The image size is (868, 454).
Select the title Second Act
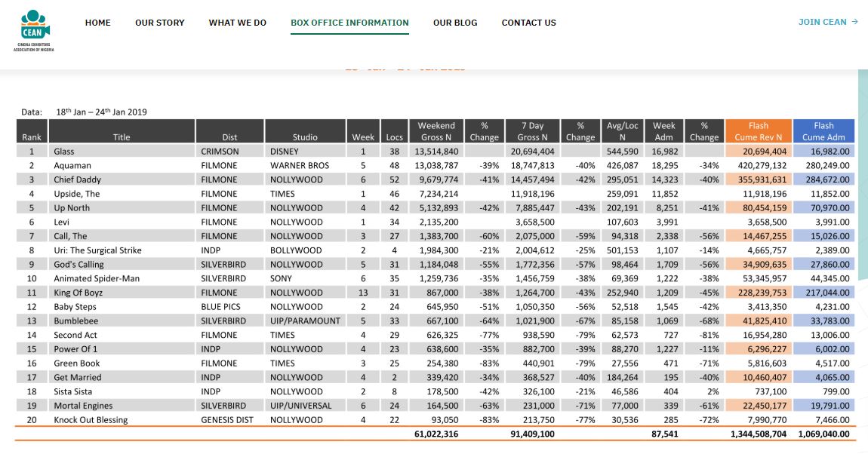(75, 335)
